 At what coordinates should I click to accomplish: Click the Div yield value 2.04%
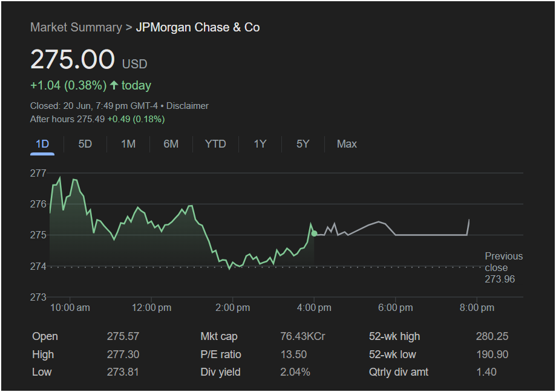coord(295,372)
